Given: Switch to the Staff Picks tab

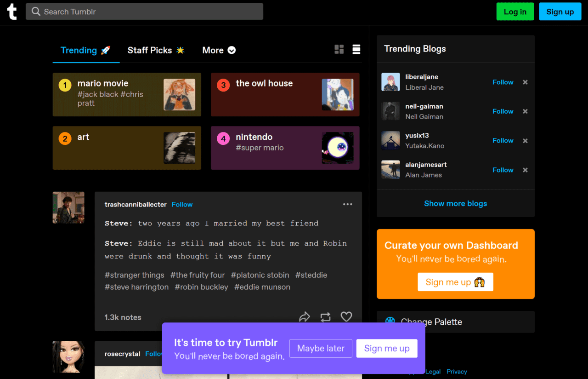Looking at the screenshot, I should tap(156, 50).
